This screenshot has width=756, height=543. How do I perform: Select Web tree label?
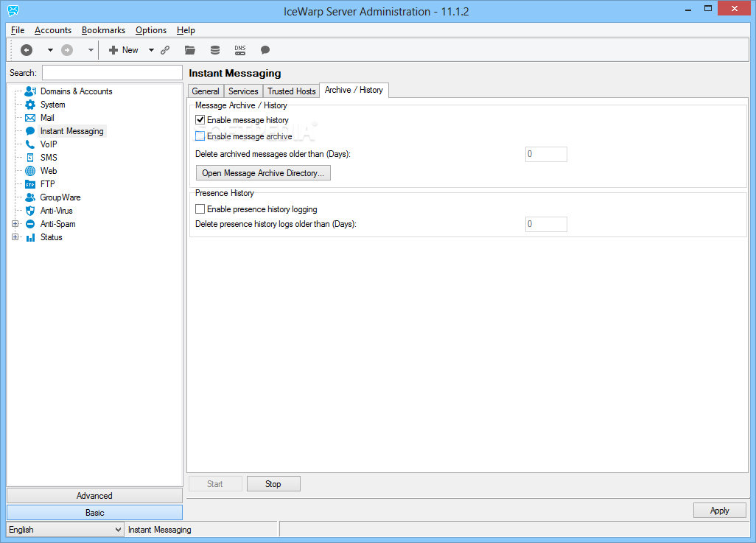point(49,171)
